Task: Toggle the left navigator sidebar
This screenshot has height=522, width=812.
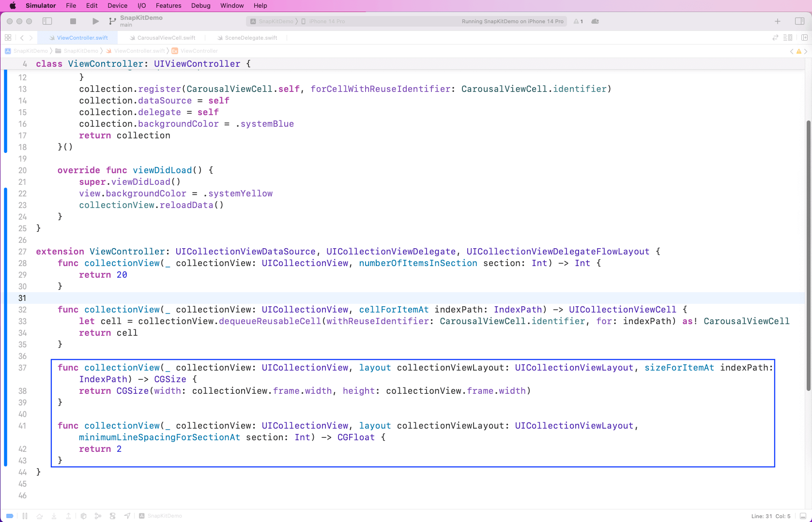Action: tap(47, 21)
